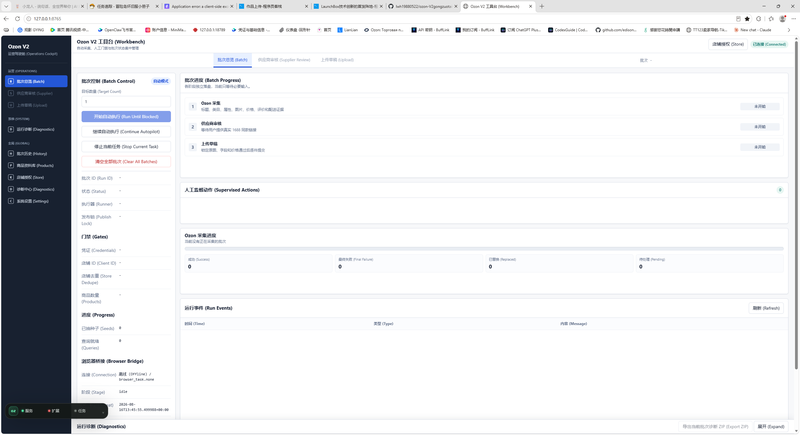Viewport: 800px width, 435px height.
Task: Switch to the Upload tab
Action: (x=337, y=60)
